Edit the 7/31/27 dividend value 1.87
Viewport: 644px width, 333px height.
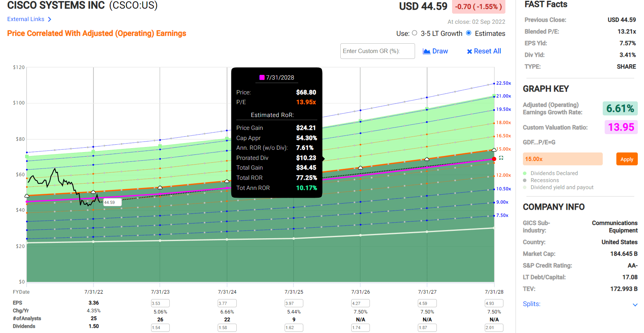427,328
